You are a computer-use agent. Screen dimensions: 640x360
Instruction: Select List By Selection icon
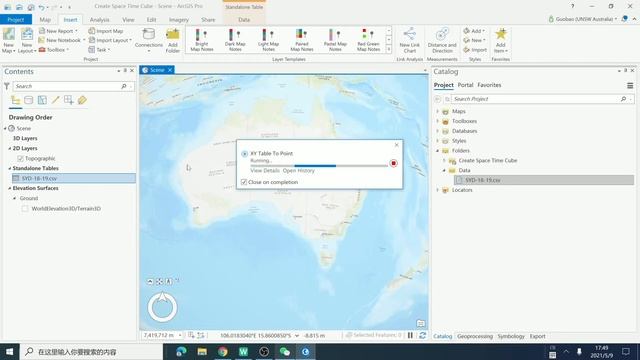(42, 100)
